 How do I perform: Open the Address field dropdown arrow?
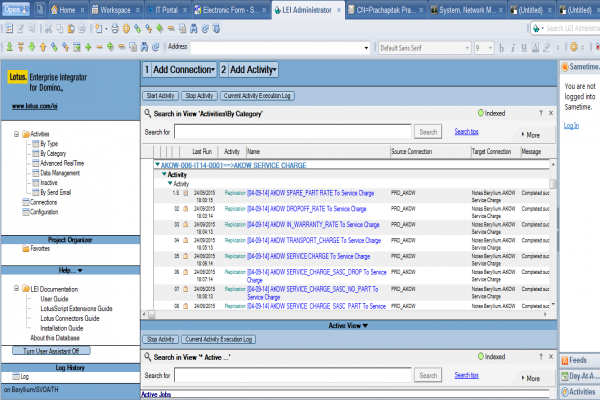click(366, 48)
